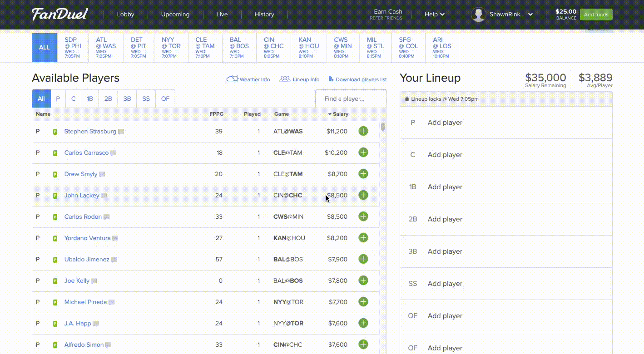Add Yordano Ventura with green plus icon
644x354 pixels.
point(363,238)
